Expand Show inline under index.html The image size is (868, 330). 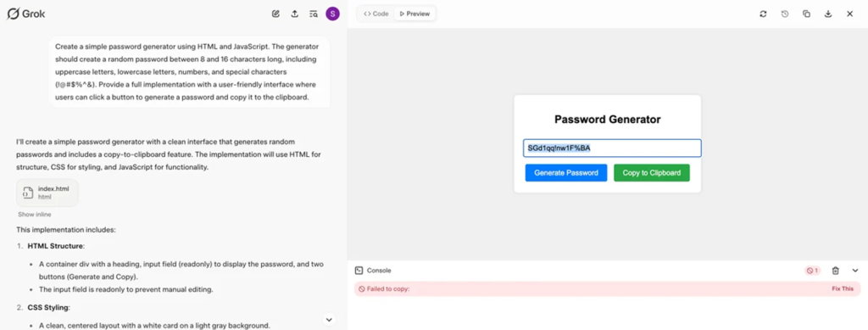(x=34, y=215)
